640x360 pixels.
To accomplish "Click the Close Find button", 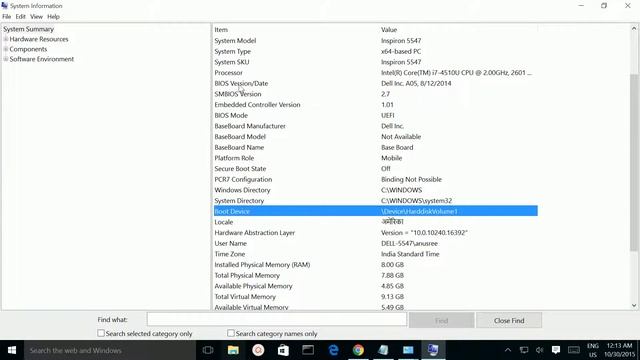I will pos(509,320).
